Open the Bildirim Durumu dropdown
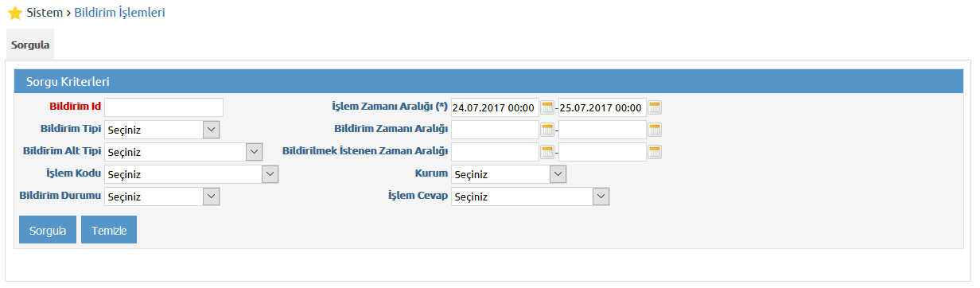 click(162, 197)
